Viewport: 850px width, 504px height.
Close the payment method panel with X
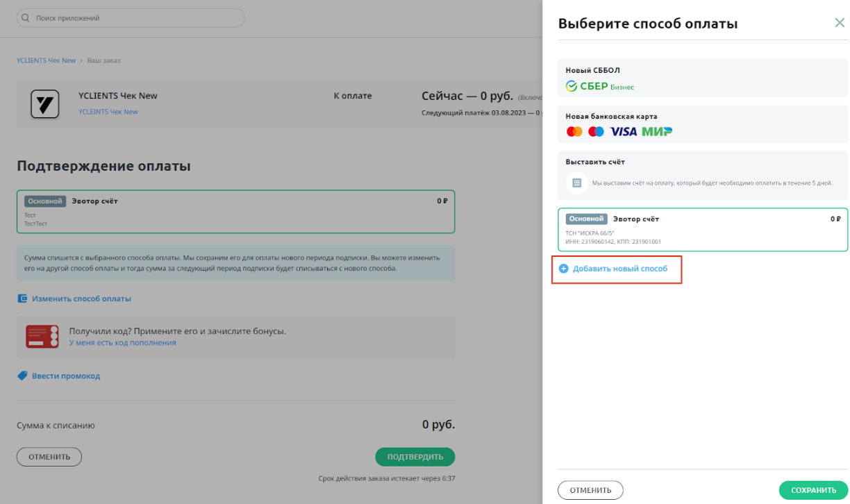point(840,23)
